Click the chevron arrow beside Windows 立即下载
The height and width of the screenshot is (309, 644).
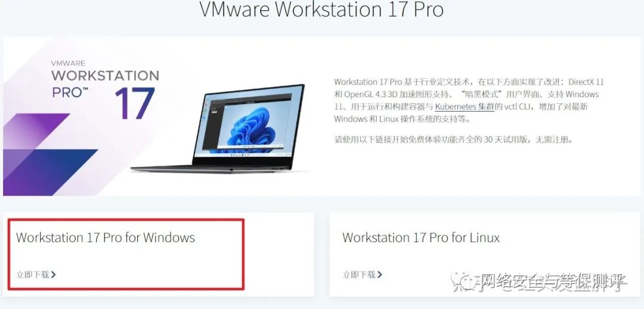pyautogui.click(x=54, y=274)
